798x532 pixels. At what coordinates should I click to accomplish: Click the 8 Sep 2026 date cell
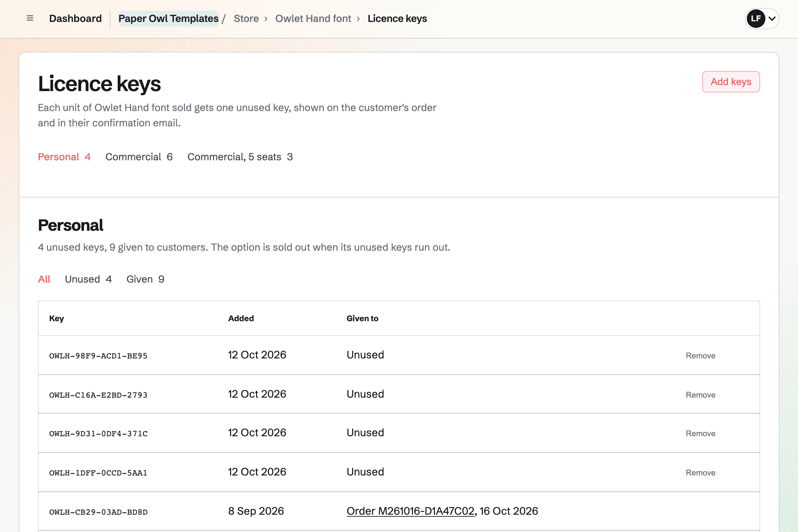click(x=256, y=511)
